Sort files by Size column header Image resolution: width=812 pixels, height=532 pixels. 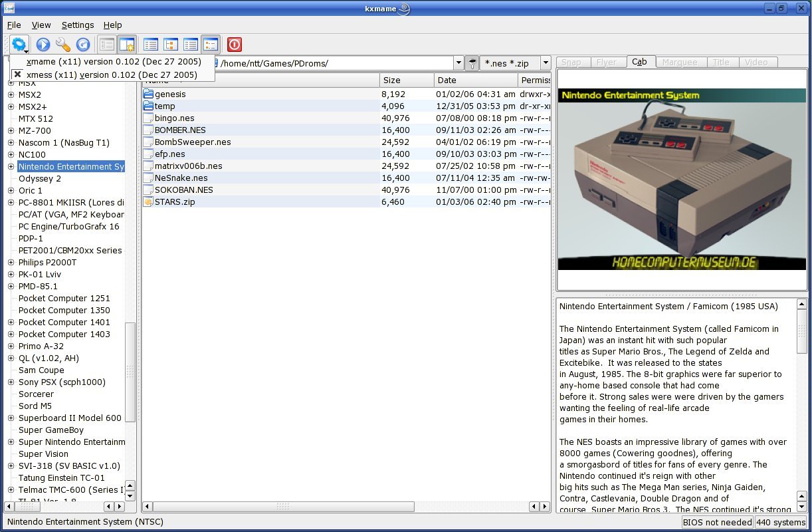click(407, 80)
